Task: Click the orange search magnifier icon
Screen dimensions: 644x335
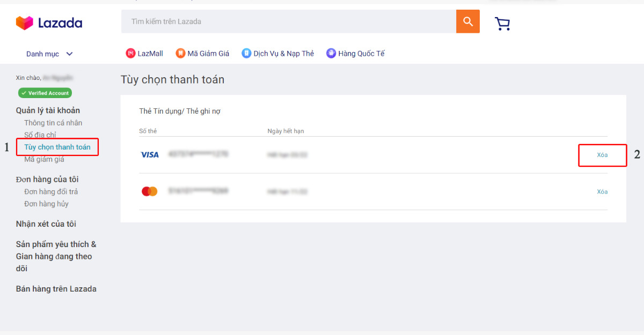Action: click(x=467, y=21)
